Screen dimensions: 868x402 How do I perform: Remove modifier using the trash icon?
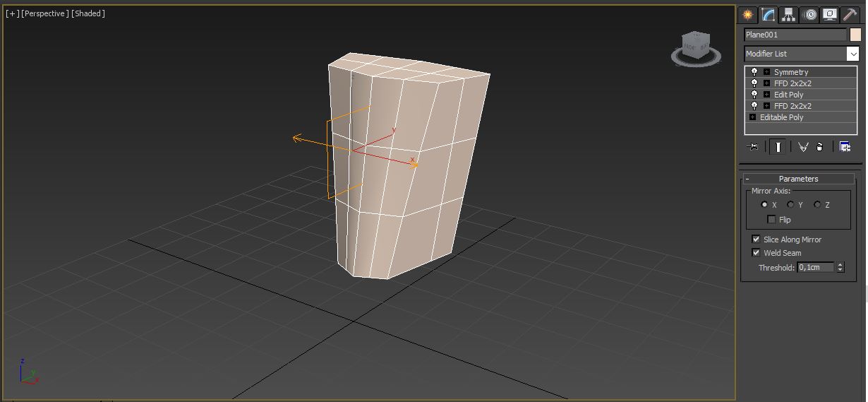pos(820,147)
